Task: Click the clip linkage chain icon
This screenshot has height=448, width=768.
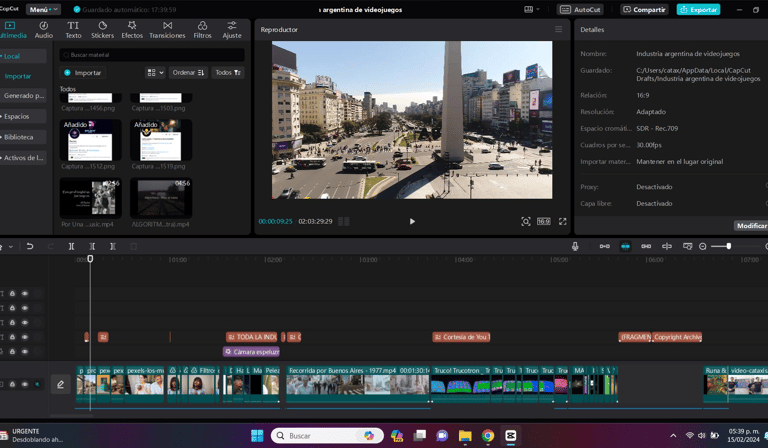Action: [646, 246]
